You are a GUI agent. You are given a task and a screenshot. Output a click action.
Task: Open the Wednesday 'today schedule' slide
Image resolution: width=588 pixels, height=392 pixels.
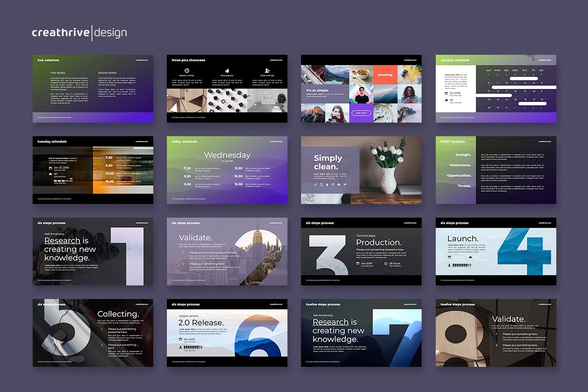227,170
